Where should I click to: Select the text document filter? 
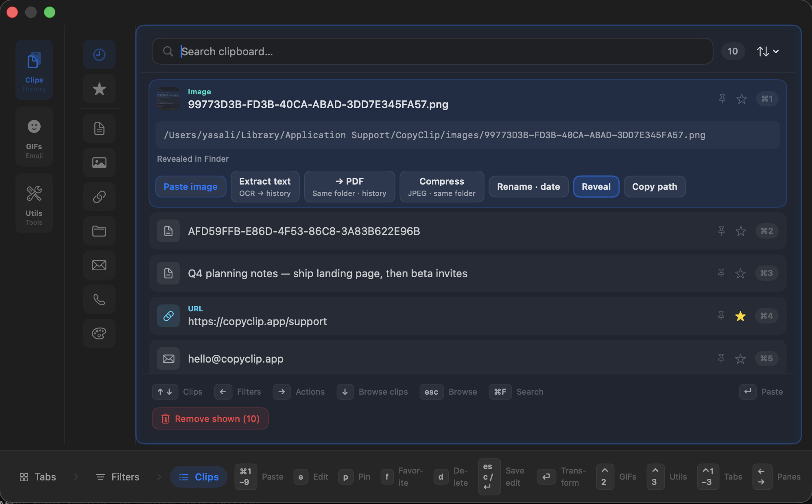[99, 129]
